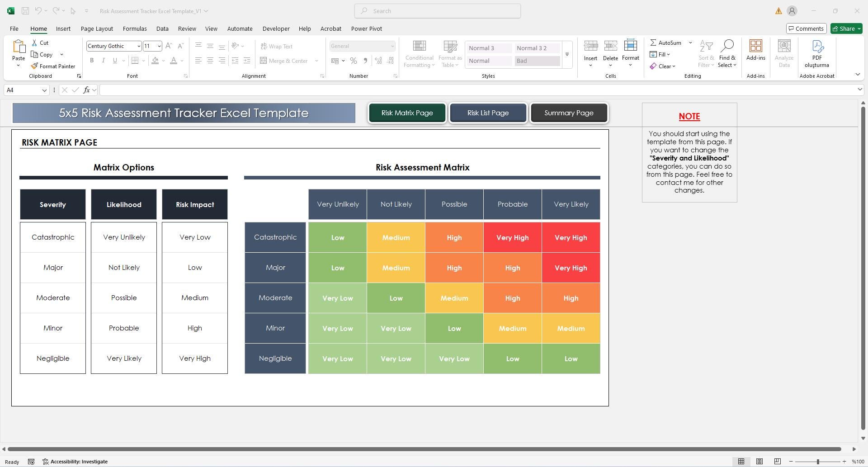Open the Power Pivot tab
868x467 pixels.
point(366,28)
